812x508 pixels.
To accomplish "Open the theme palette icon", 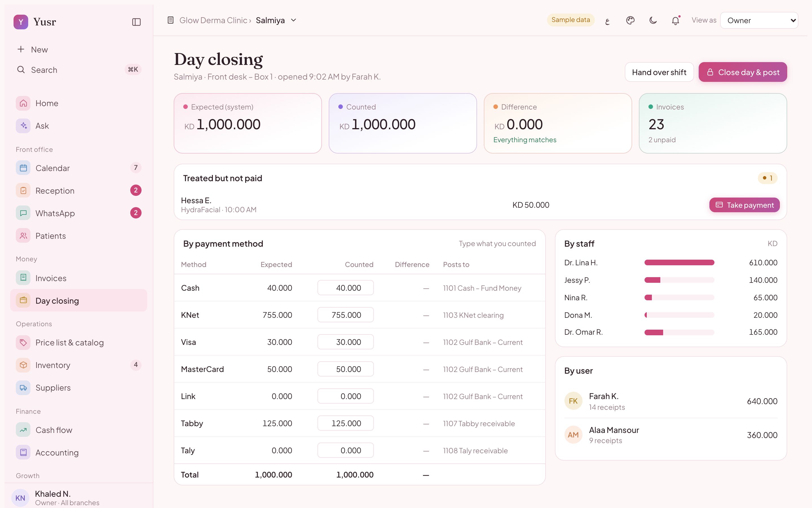I will 630,21.
